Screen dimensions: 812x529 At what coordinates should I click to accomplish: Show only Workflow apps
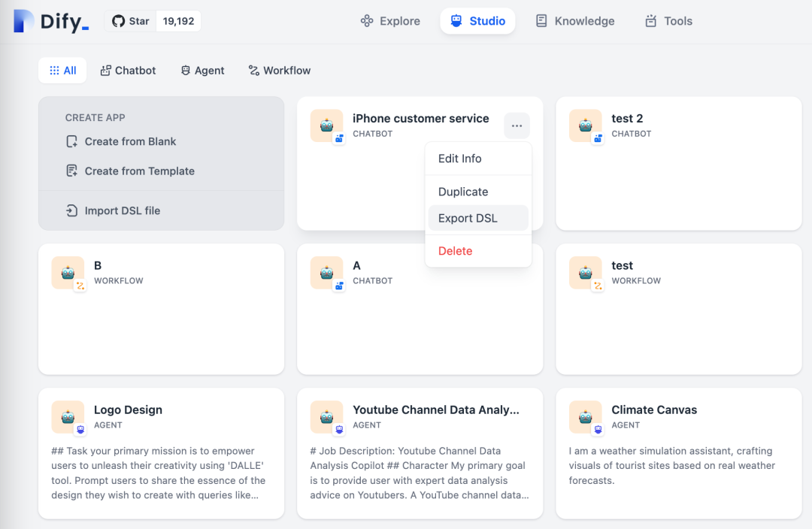point(279,71)
